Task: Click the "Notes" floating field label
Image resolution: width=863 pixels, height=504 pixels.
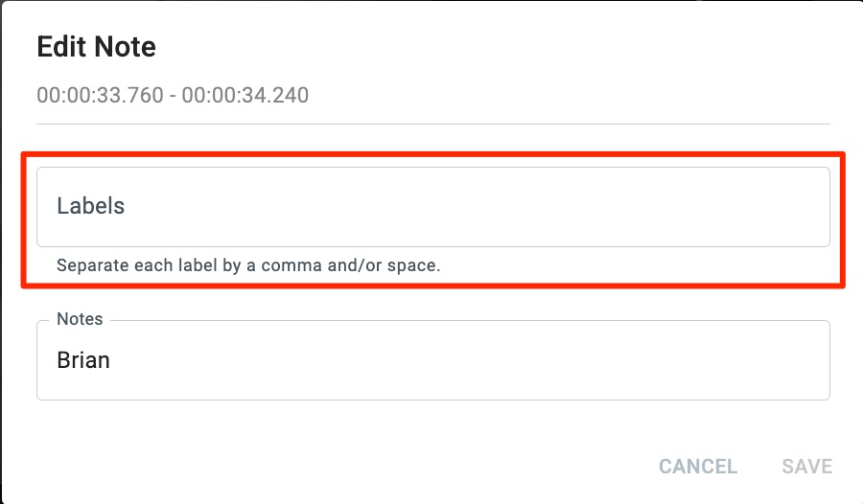Action: click(x=80, y=319)
